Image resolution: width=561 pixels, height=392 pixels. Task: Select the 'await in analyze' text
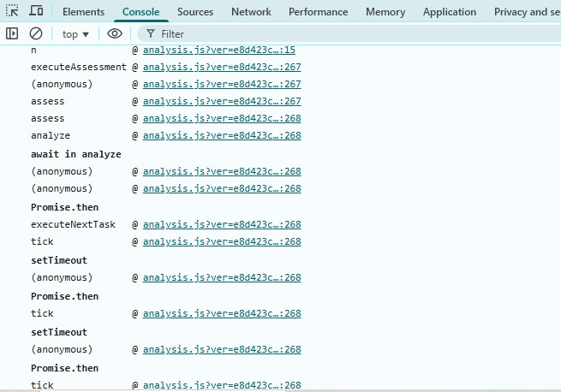(76, 154)
